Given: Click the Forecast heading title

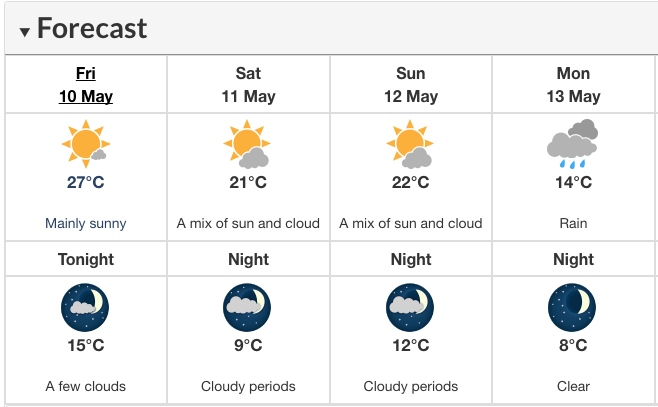Looking at the screenshot, I should coord(92,28).
